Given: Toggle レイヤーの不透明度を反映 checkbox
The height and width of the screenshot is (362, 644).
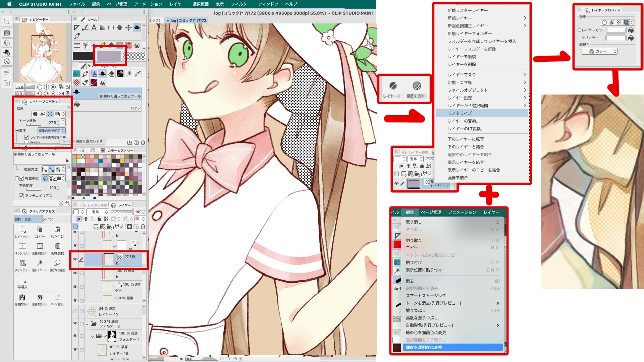Looking at the screenshot, I should click(x=26, y=137).
